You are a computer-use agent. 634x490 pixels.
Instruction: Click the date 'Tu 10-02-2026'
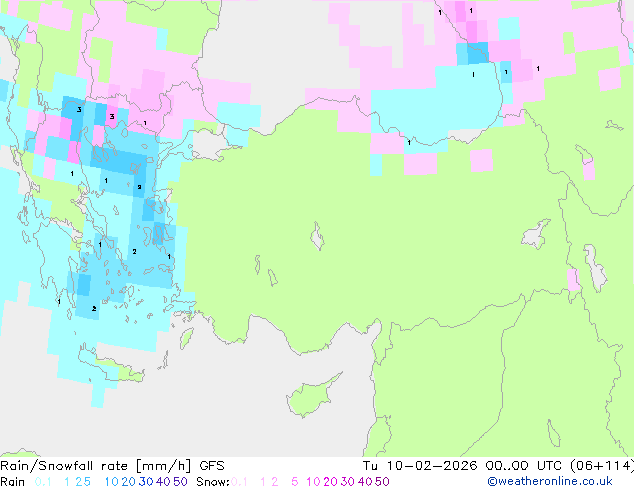[420, 466]
